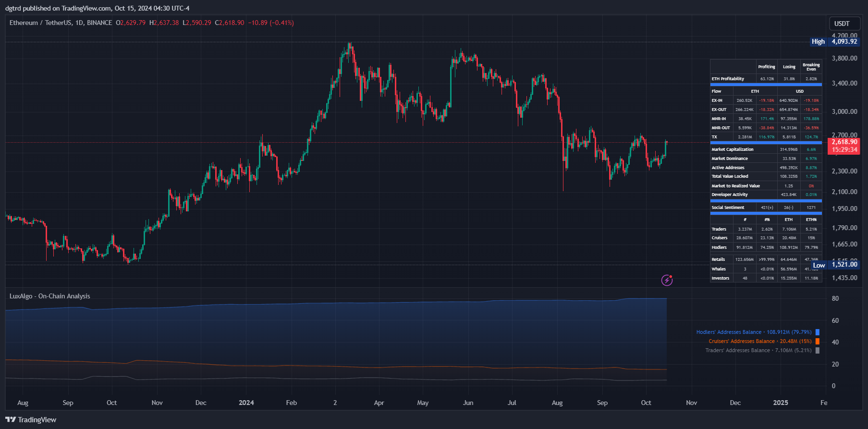Image resolution: width=868 pixels, height=429 pixels.
Task: Click the Investors row label
Action: [720, 278]
